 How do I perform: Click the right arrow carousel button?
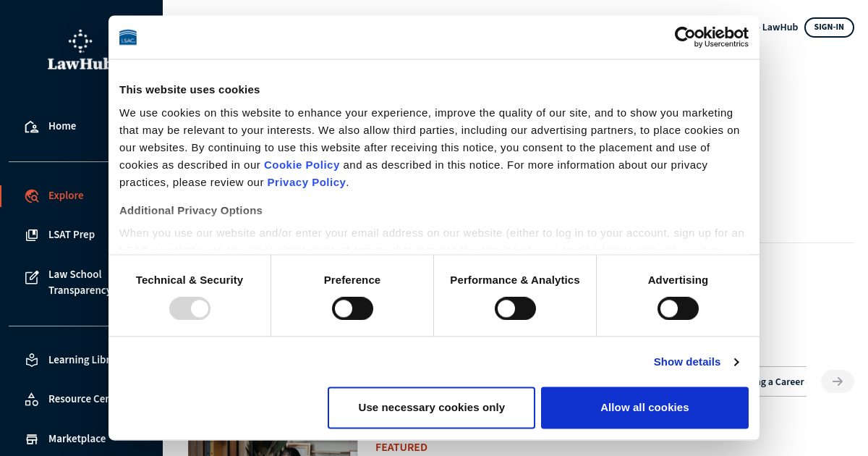(x=837, y=381)
